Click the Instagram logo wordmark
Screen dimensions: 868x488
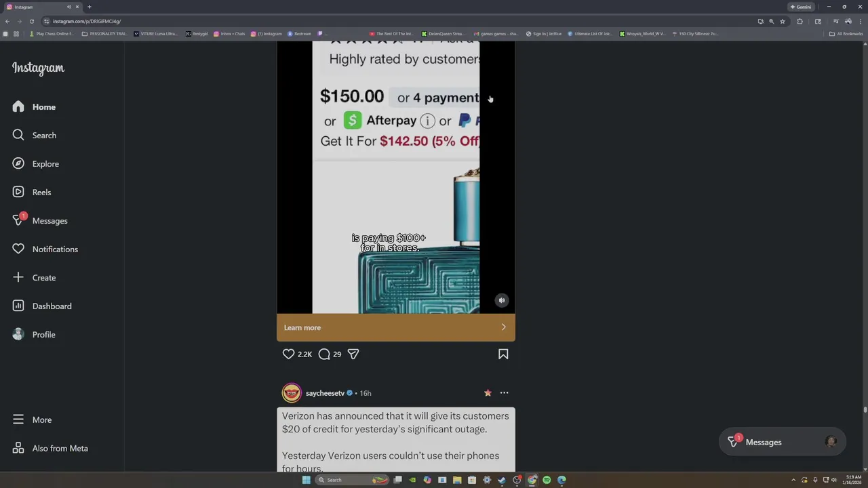click(x=38, y=68)
